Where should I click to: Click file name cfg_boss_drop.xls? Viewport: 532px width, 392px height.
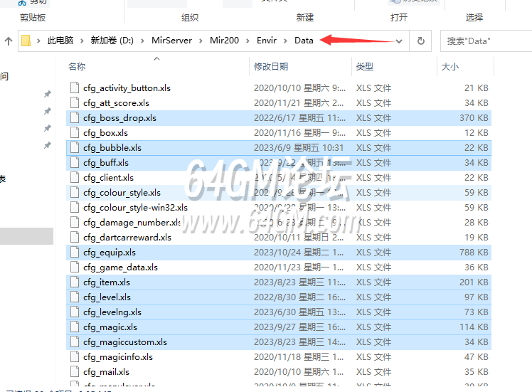coord(119,118)
